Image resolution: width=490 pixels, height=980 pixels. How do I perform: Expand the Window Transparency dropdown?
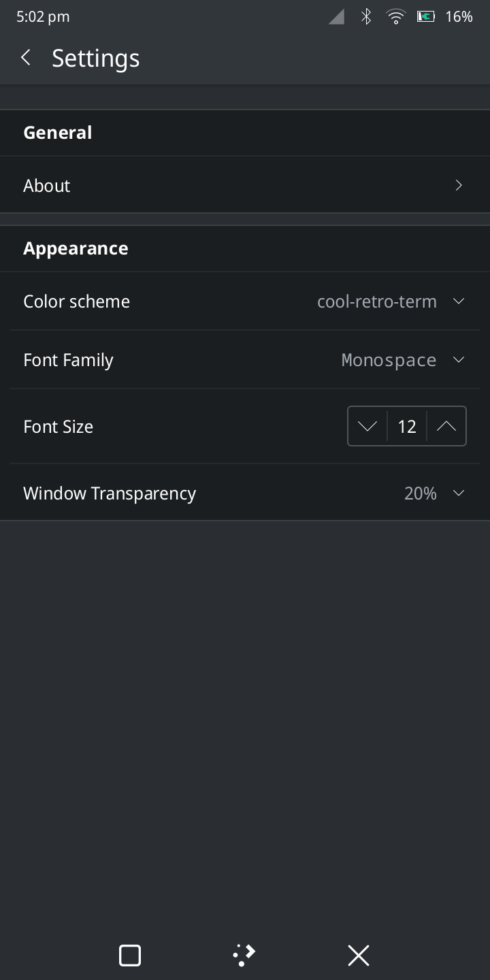[459, 493]
